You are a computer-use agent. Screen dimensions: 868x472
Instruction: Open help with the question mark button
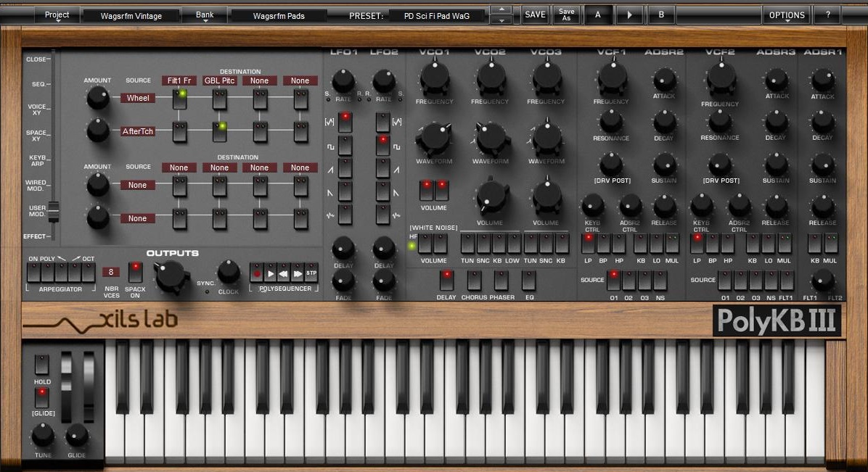click(828, 15)
